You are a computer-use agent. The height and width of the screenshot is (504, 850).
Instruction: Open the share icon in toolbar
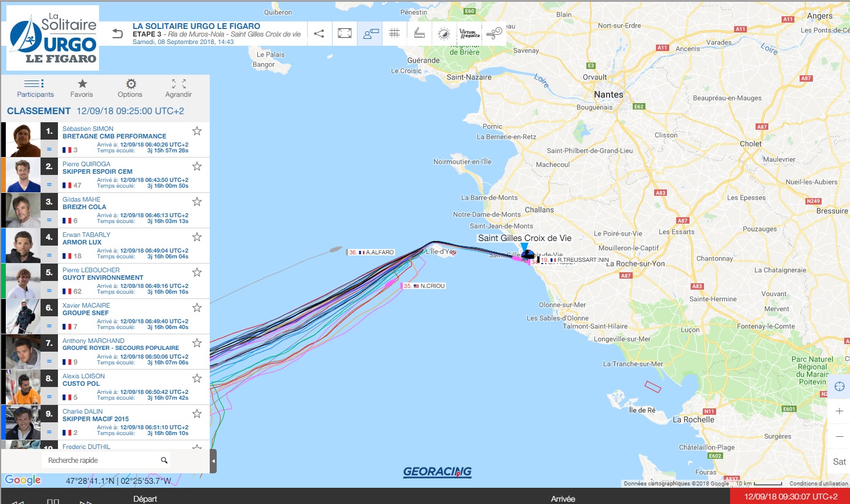(x=319, y=34)
